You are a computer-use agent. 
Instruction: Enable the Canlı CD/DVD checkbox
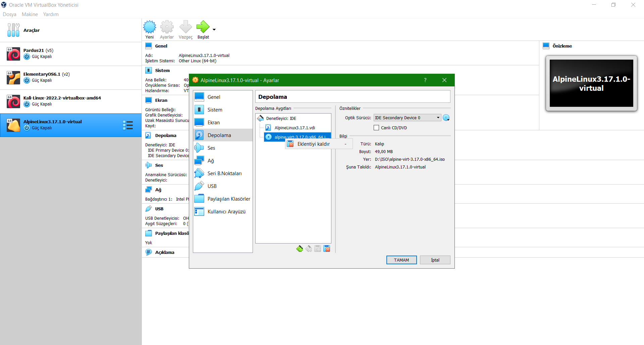[x=376, y=128]
